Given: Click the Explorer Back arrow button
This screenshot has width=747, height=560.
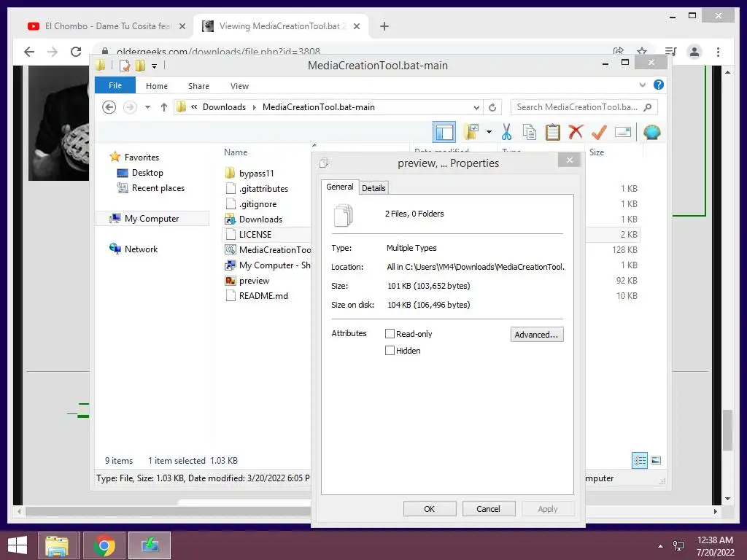Looking at the screenshot, I should point(109,107).
